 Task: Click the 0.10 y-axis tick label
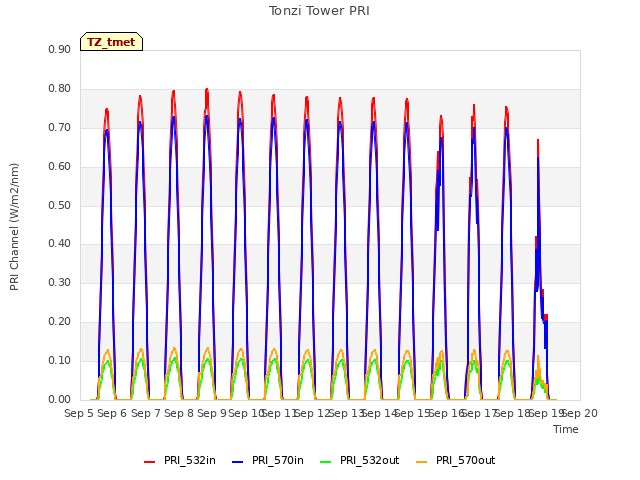[x=60, y=360]
